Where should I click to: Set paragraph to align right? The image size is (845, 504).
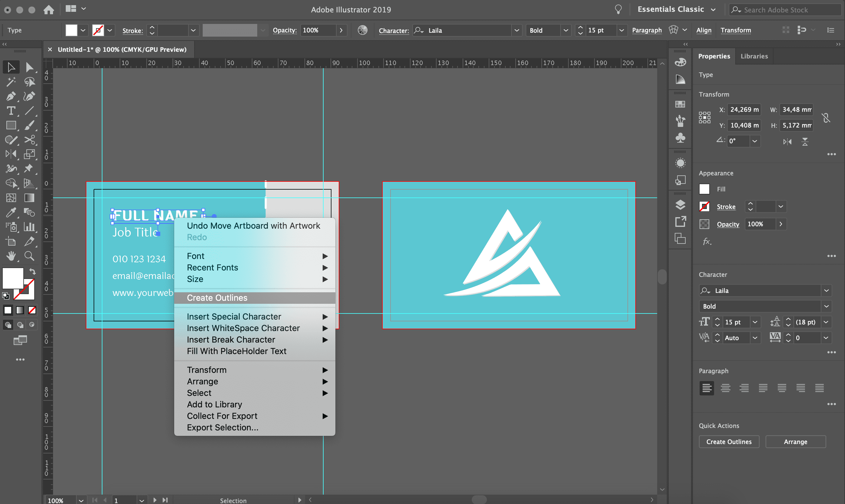[x=744, y=388]
